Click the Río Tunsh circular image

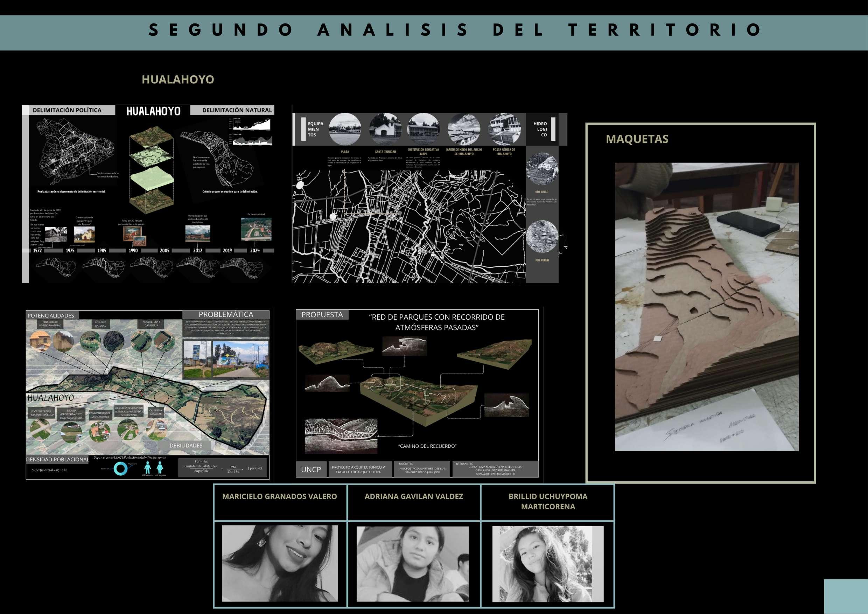click(x=542, y=236)
